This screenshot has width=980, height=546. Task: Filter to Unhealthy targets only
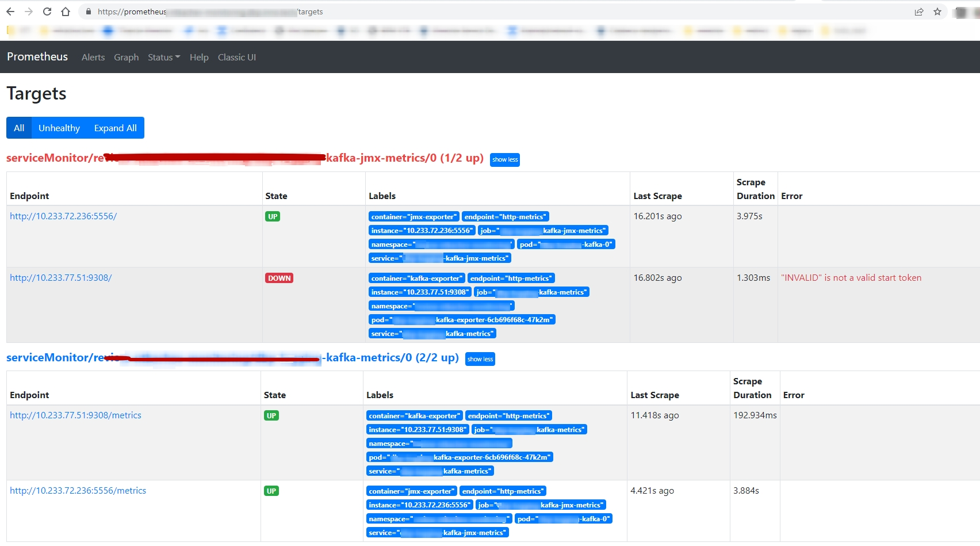59,128
